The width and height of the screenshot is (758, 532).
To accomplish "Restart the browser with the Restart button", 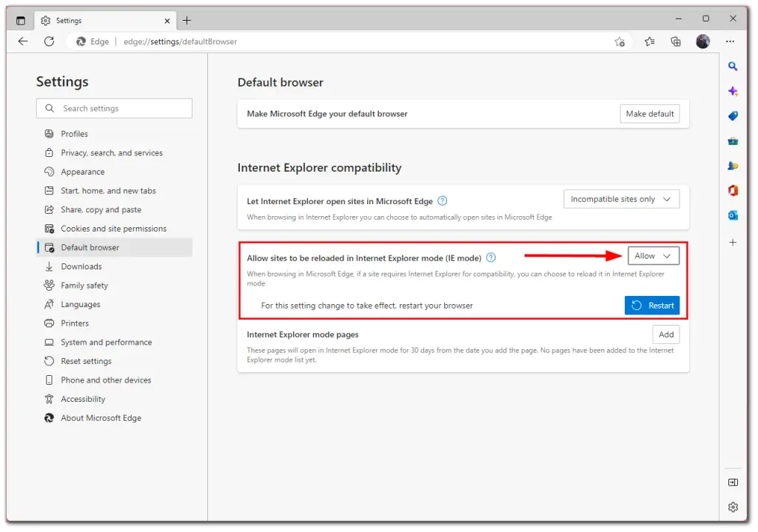I will [651, 305].
